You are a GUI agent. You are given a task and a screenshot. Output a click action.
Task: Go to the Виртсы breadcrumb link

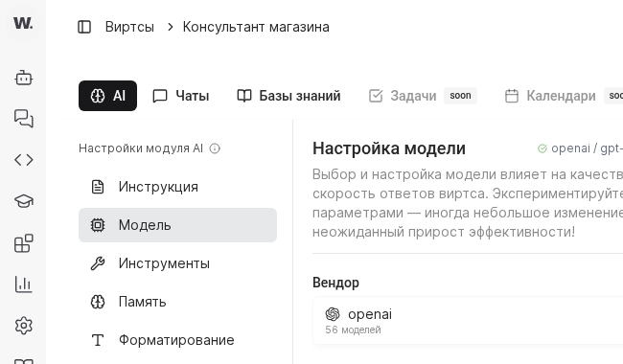click(x=129, y=27)
